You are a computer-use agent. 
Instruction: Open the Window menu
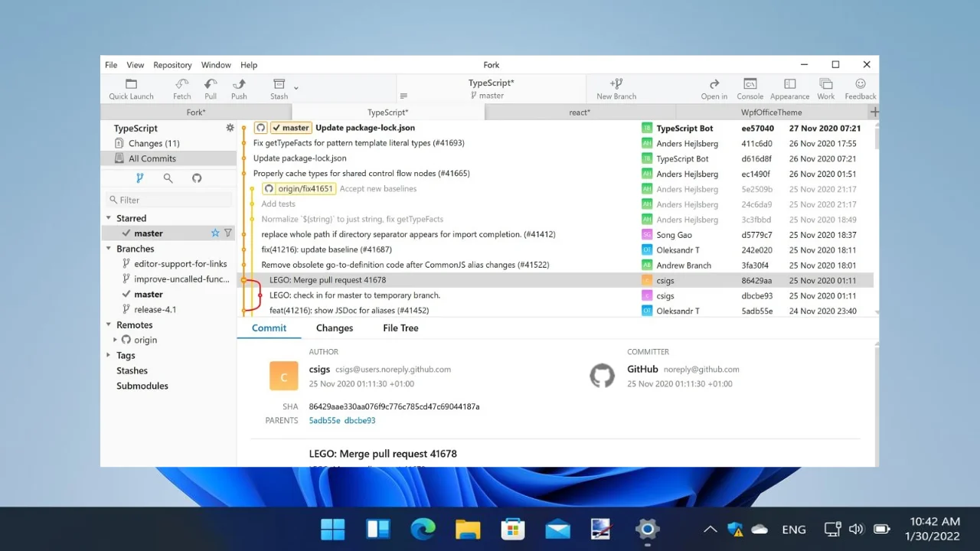tap(216, 65)
